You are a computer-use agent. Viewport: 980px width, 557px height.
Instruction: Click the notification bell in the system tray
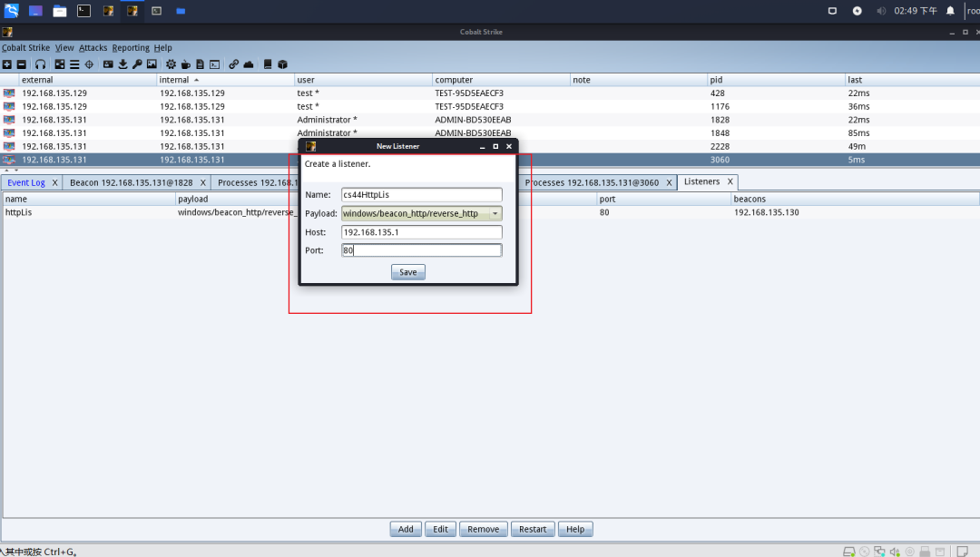950,11
